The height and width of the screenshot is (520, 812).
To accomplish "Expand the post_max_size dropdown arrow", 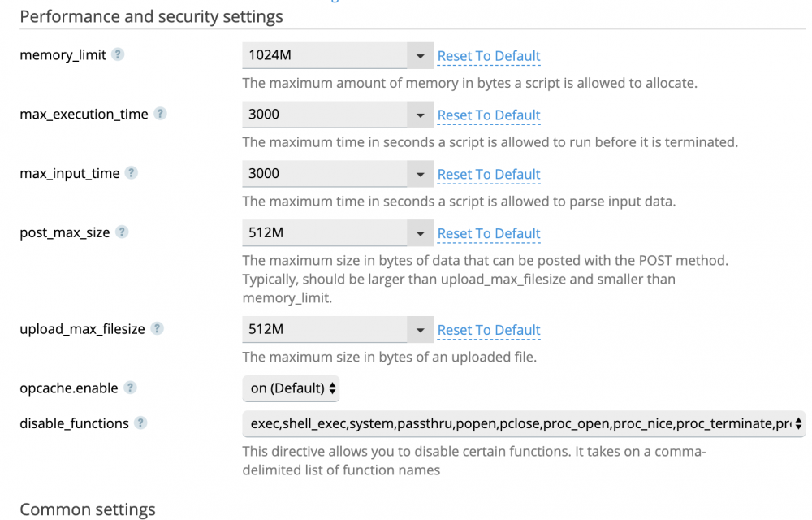I will click(419, 233).
